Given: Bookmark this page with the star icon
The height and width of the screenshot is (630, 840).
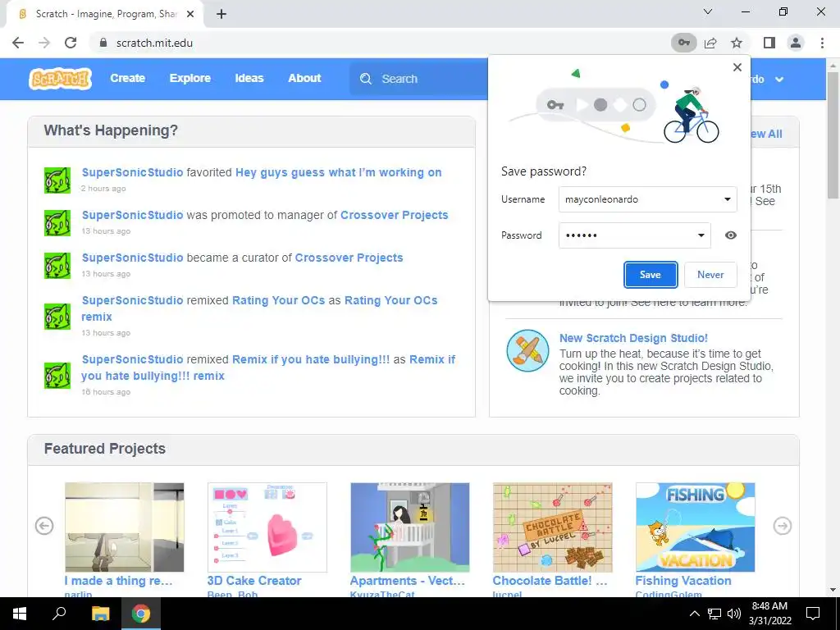Looking at the screenshot, I should 737,43.
